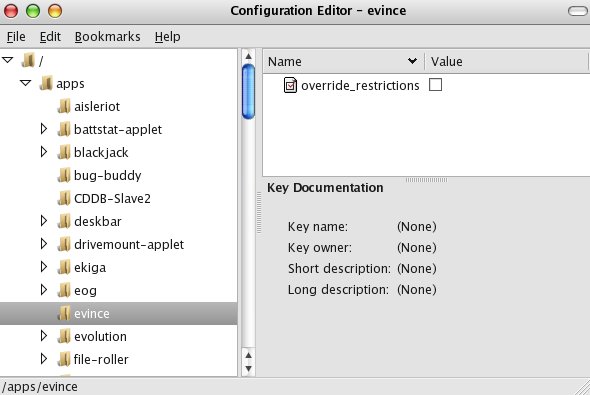
Task: Click the orange title bar window button
Action: (55, 11)
